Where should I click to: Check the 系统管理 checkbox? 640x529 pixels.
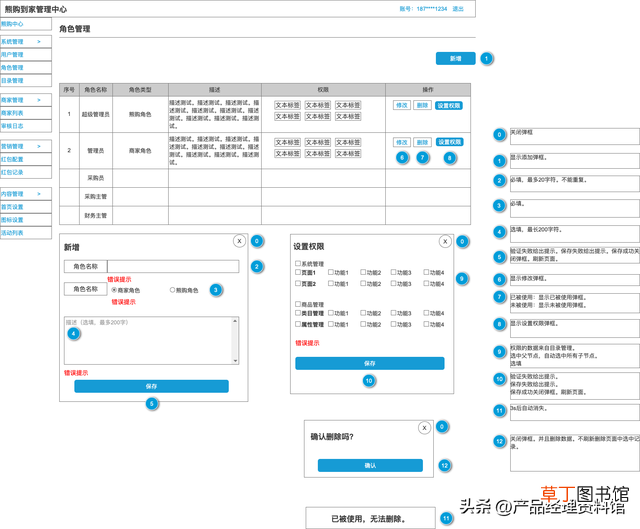(x=298, y=263)
